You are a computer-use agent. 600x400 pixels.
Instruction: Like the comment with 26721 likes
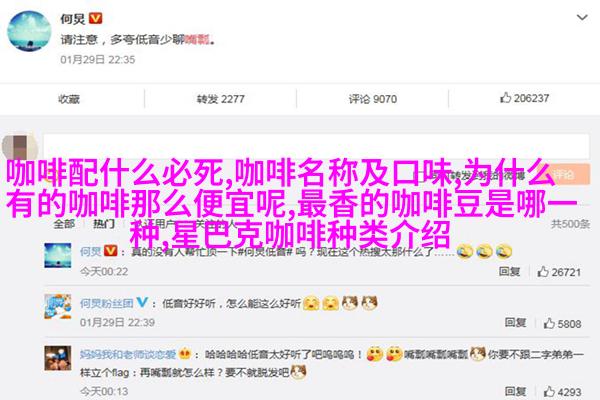(543, 272)
